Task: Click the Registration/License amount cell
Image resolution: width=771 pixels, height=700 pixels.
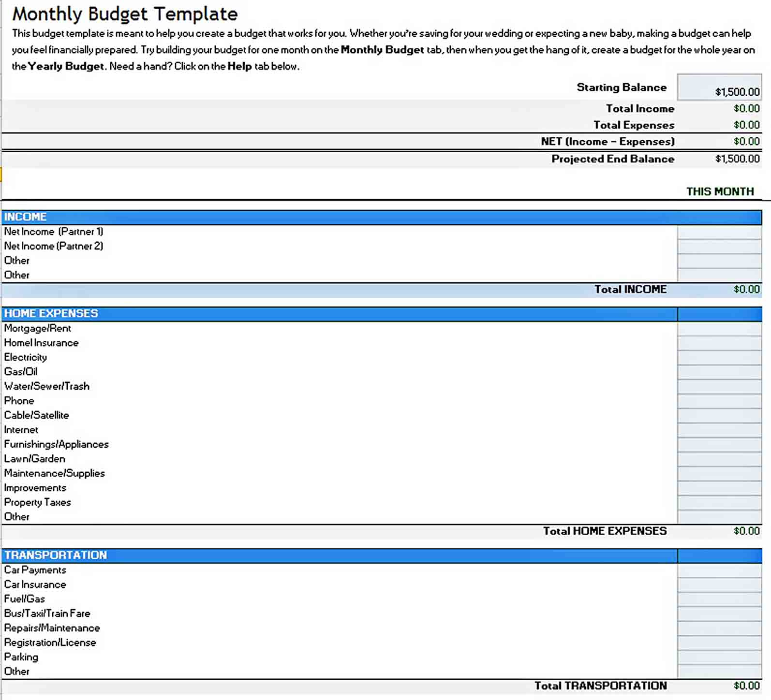Action: tap(719, 643)
